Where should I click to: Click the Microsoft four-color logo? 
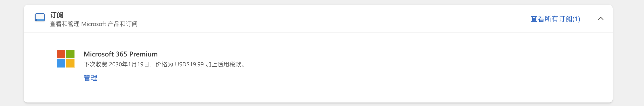coord(65,59)
